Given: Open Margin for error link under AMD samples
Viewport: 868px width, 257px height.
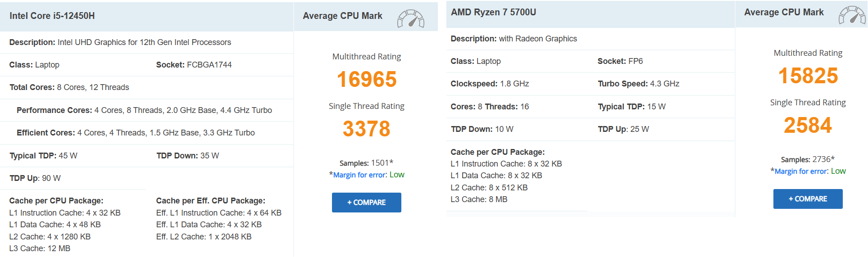Looking at the screenshot, I should pyautogui.click(x=801, y=171).
